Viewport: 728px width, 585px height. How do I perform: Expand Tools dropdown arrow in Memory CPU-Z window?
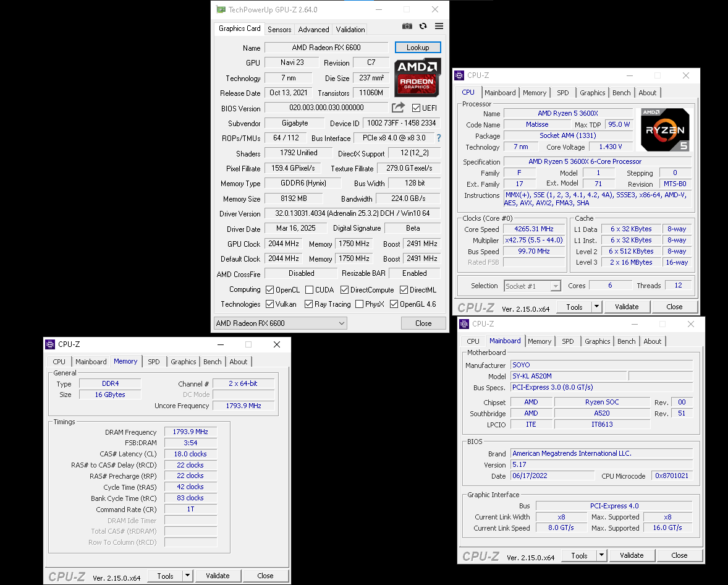[x=188, y=576]
